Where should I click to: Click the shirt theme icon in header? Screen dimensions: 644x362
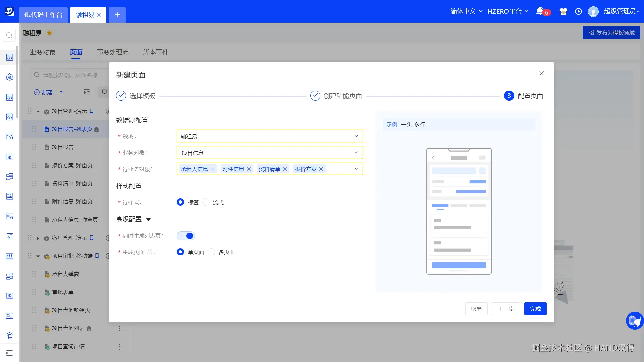[x=563, y=11]
